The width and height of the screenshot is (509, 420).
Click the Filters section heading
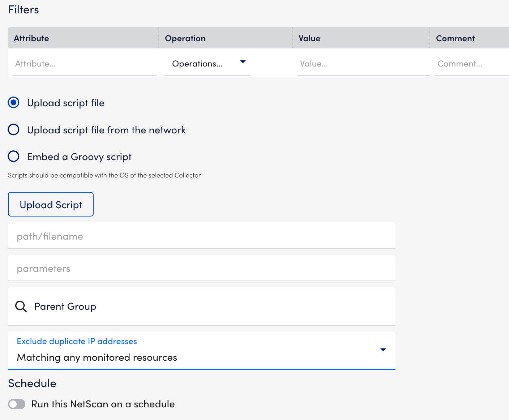(x=23, y=9)
